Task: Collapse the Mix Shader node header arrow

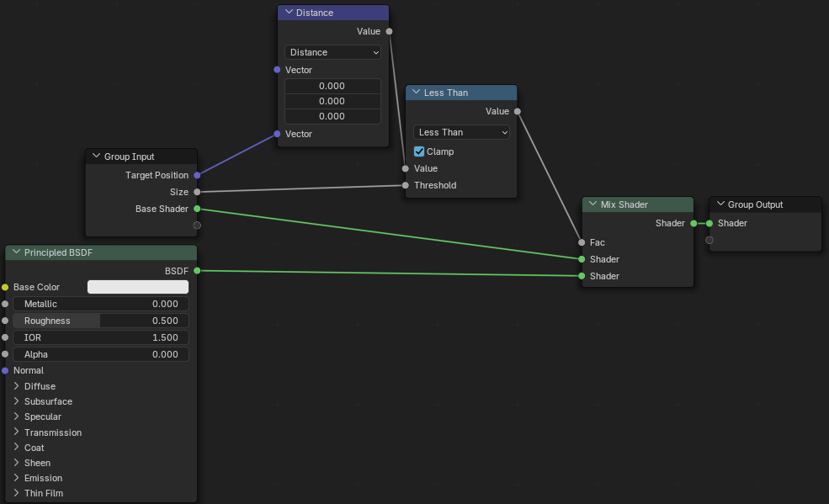Action: tap(593, 204)
